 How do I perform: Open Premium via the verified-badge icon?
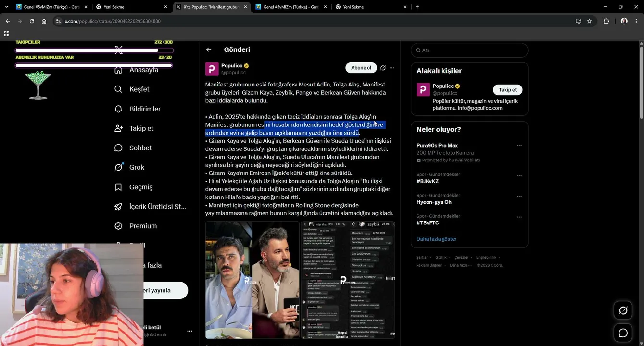pyautogui.click(x=118, y=226)
